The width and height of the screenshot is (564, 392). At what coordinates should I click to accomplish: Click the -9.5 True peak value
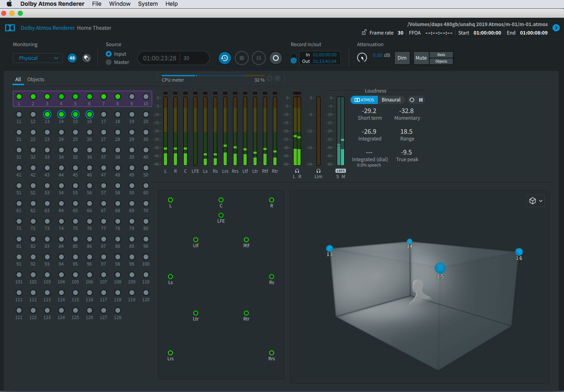(x=406, y=152)
